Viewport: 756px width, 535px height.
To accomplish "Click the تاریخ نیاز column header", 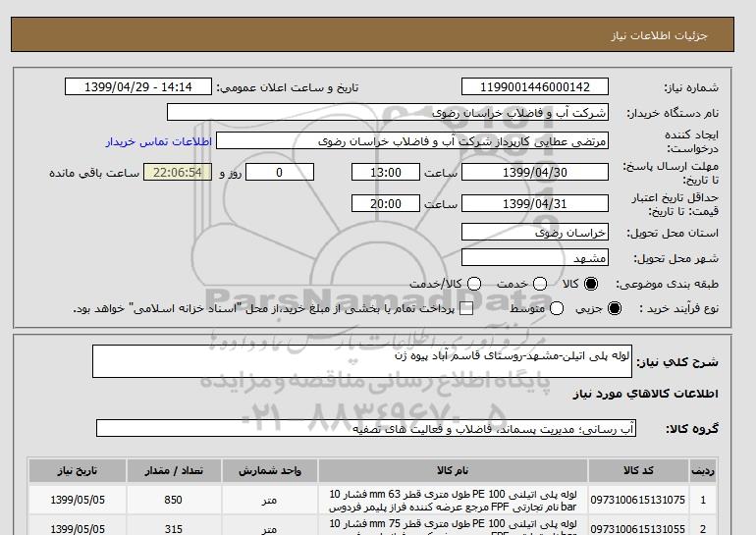I will [78, 471].
